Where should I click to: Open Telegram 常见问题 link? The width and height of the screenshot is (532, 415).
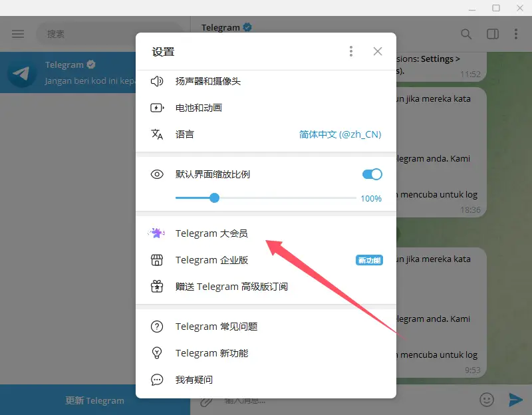pos(216,327)
